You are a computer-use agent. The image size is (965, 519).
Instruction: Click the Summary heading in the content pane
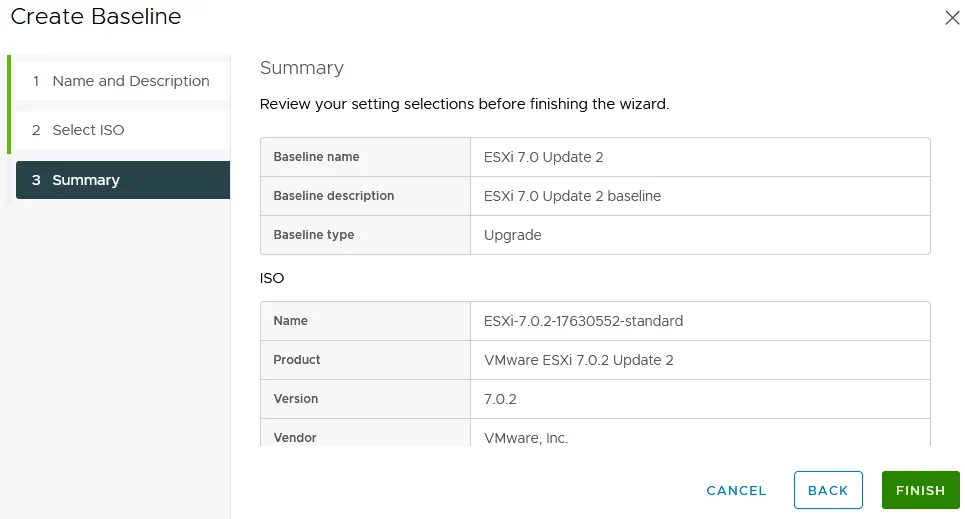[x=301, y=68]
